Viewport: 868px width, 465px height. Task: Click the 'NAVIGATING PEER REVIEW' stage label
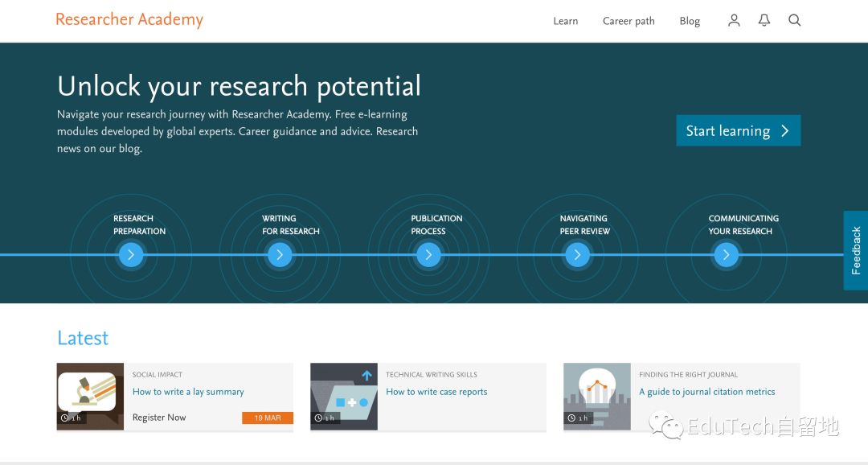pyautogui.click(x=584, y=224)
